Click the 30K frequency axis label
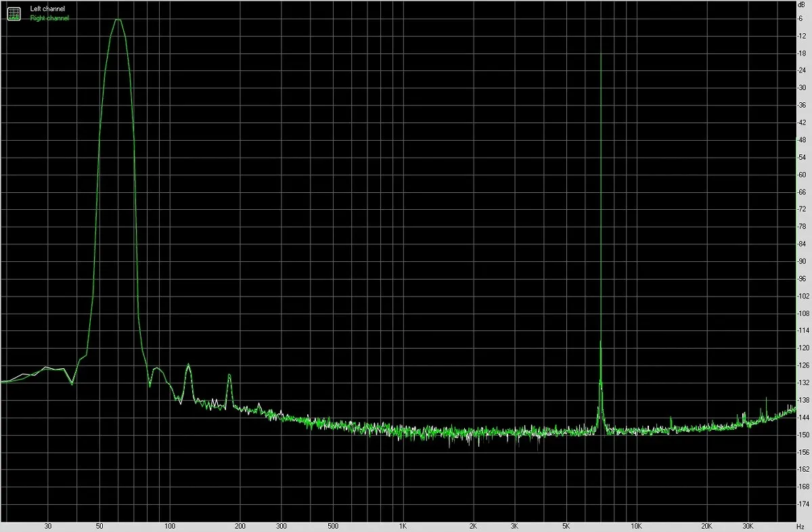 (x=748, y=526)
